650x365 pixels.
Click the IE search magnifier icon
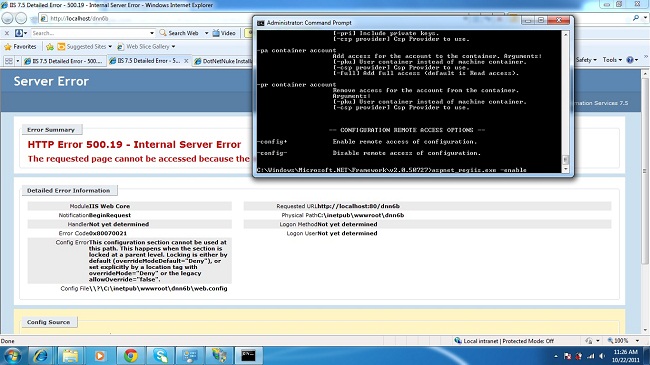point(635,18)
